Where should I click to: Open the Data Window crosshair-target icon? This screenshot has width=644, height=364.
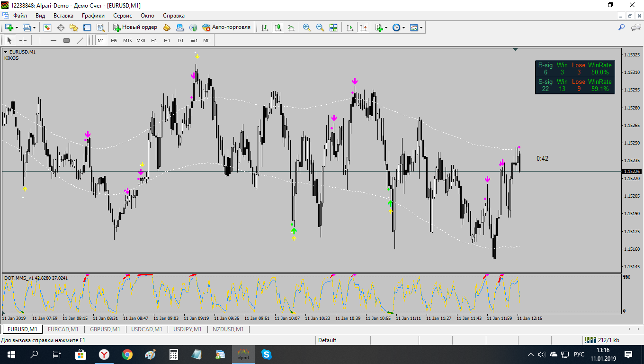pyautogui.click(x=61, y=27)
